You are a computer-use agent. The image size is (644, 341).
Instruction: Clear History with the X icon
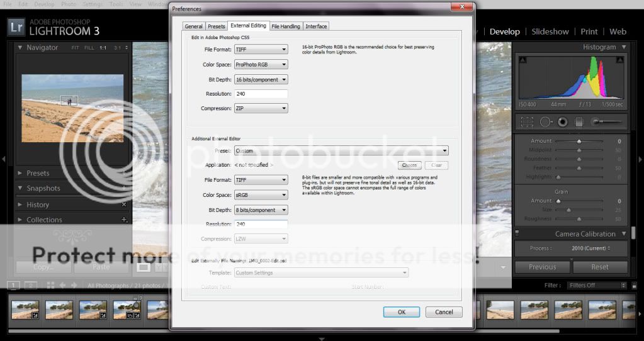click(x=124, y=204)
